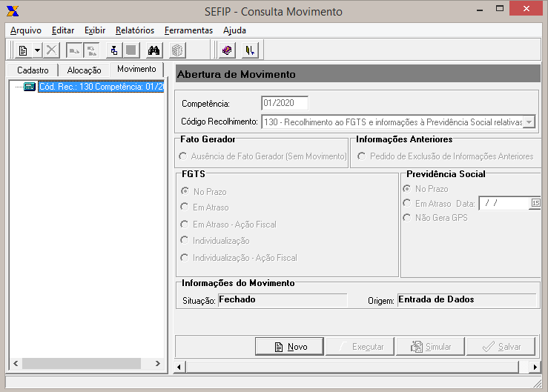The image size is (548, 392).
Task: Click the SEFIP application logo icon
Action: tap(13, 11)
